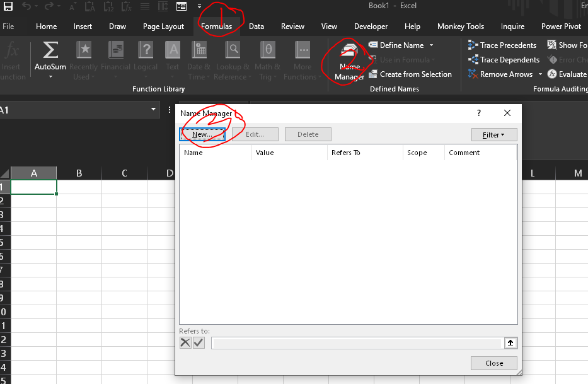Select column B header

click(x=79, y=173)
